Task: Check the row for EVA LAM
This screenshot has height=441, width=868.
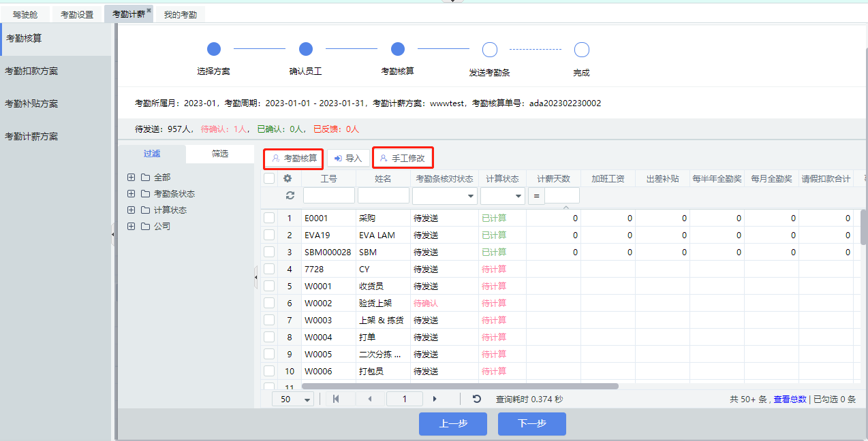Action: tap(269, 235)
